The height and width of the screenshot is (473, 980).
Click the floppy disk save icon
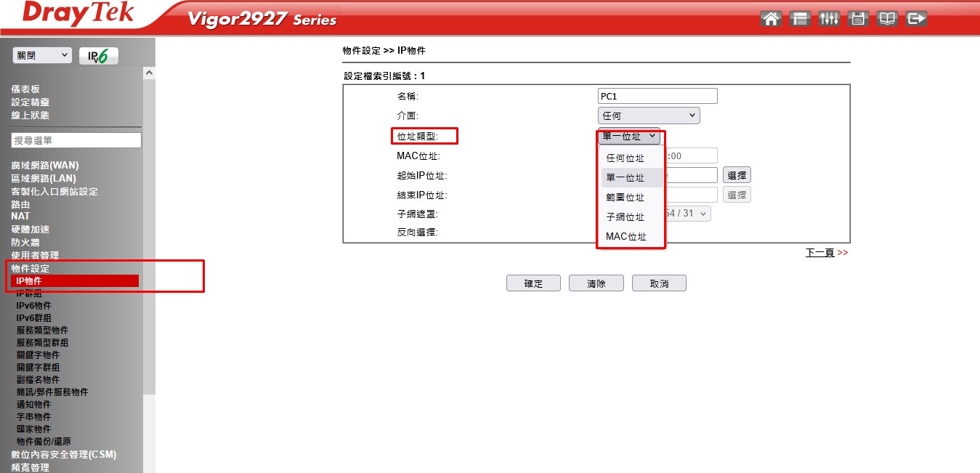[858, 19]
